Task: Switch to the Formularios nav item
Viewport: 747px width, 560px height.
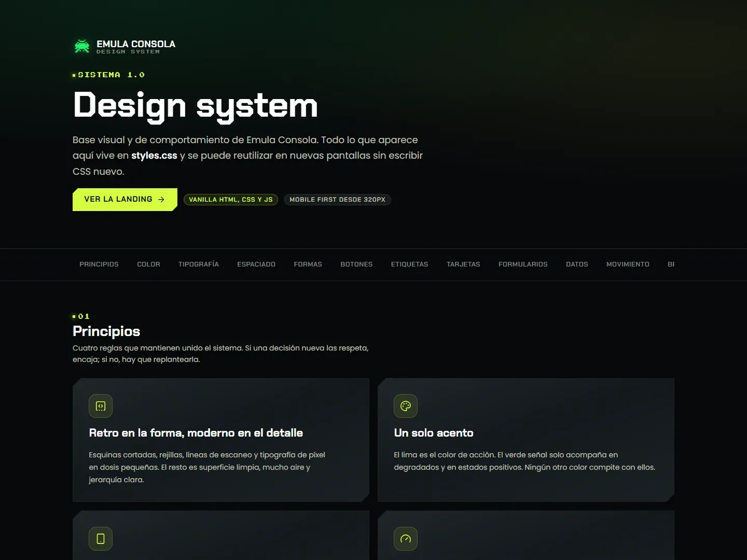Action: point(523,264)
